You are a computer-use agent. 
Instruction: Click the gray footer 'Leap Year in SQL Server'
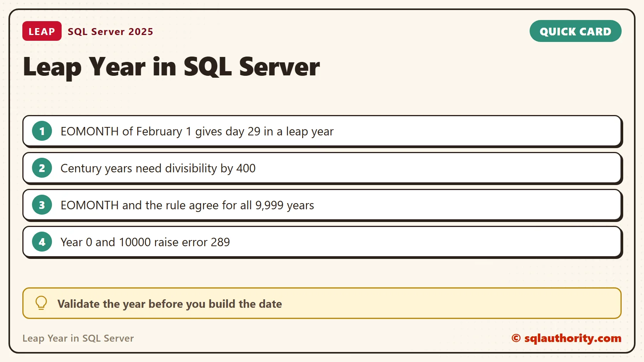[x=78, y=338]
